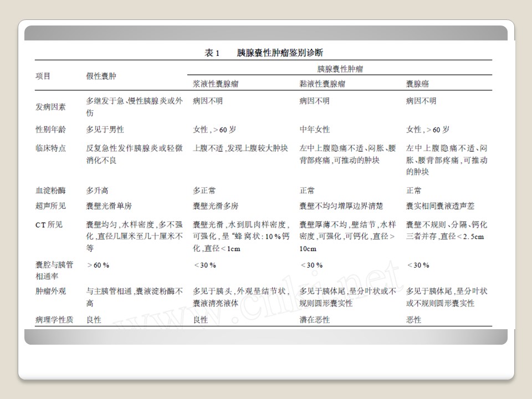Select '良性' under 浆液性囊腺瘤

(200, 320)
